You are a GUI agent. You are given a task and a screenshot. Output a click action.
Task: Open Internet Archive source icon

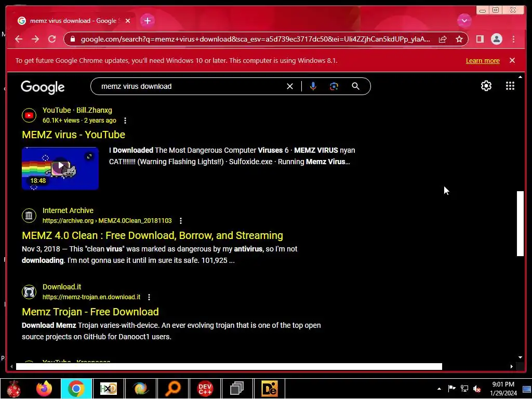pyautogui.click(x=29, y=216)
